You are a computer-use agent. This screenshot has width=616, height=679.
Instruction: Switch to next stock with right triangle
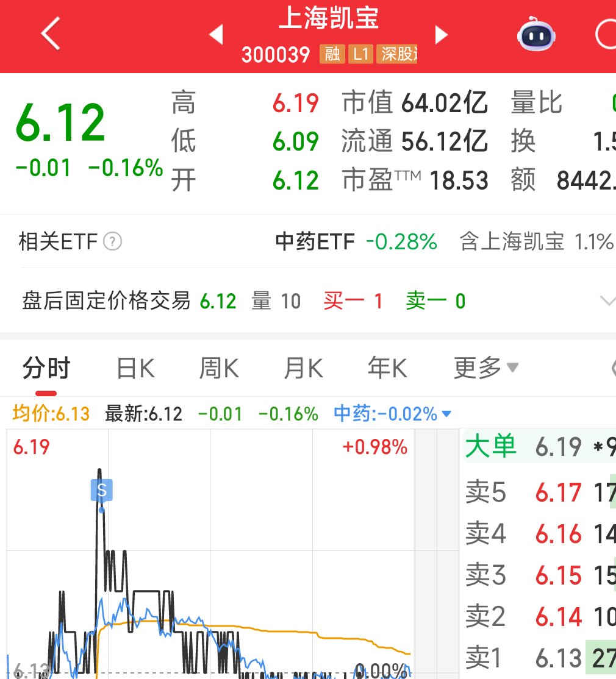tap(441, 35)
